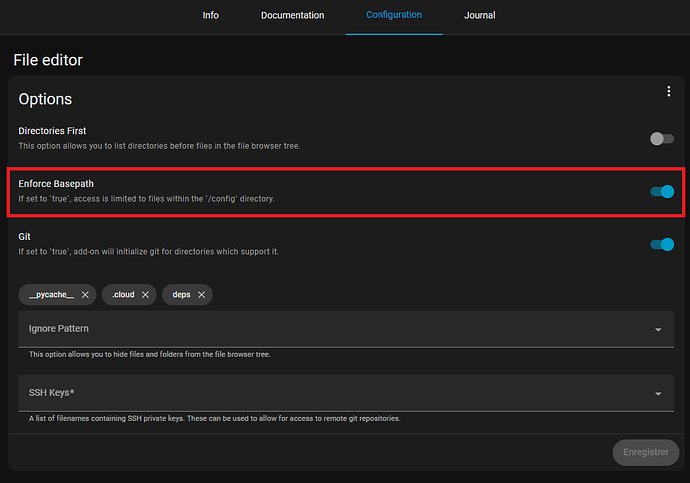Expand the Ignore Pattern dropdown
Viewport: 690px width, 483px height.
click(658, 329)
